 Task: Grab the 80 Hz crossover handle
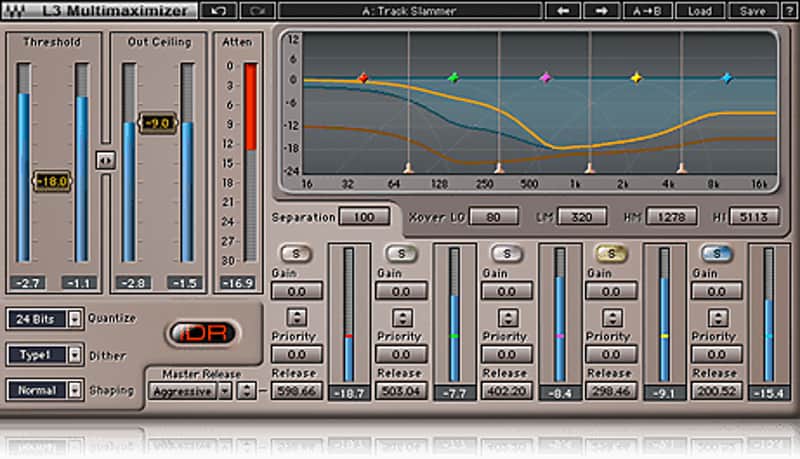point(408,168)
